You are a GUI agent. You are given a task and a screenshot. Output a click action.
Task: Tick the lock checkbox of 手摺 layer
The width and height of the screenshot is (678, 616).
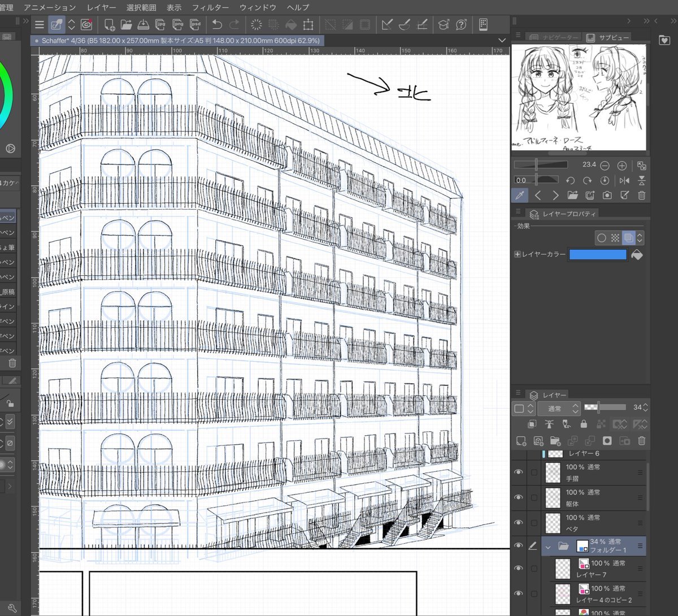coord(534,472)
